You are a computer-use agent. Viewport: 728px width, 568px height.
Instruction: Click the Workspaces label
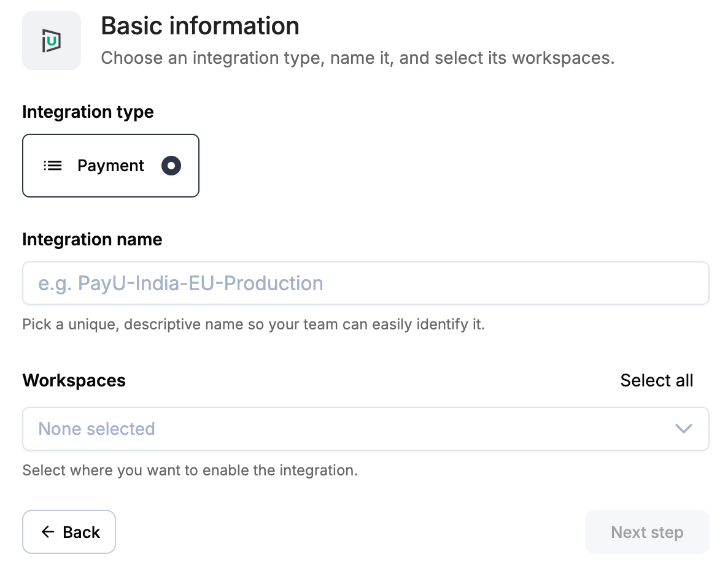[x=74, y=380]
